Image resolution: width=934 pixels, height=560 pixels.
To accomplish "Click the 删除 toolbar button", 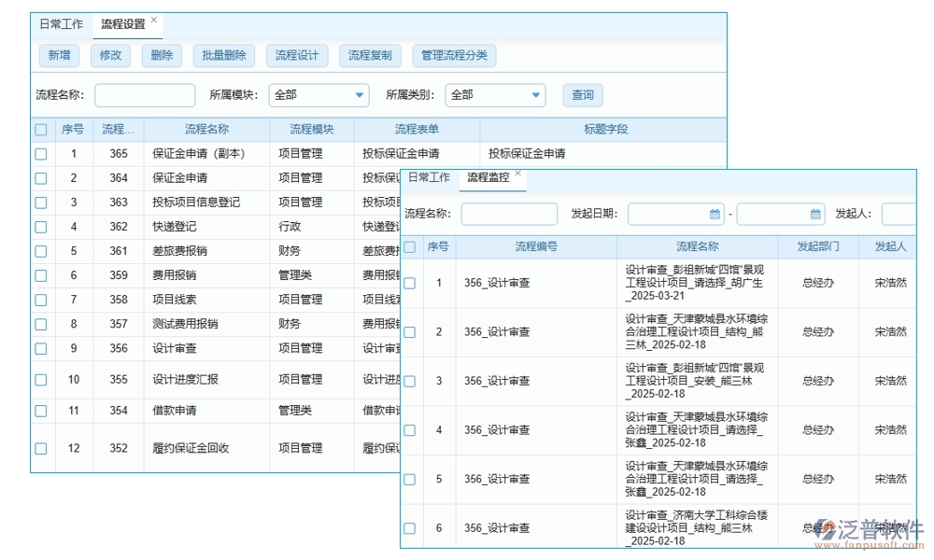I will pyautogui.click(x=160, y=55).
